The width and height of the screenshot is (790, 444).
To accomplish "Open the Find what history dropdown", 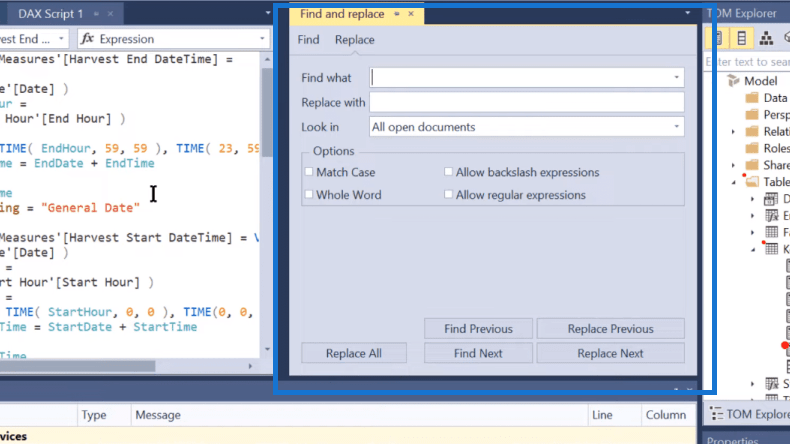I will [676, 78].
